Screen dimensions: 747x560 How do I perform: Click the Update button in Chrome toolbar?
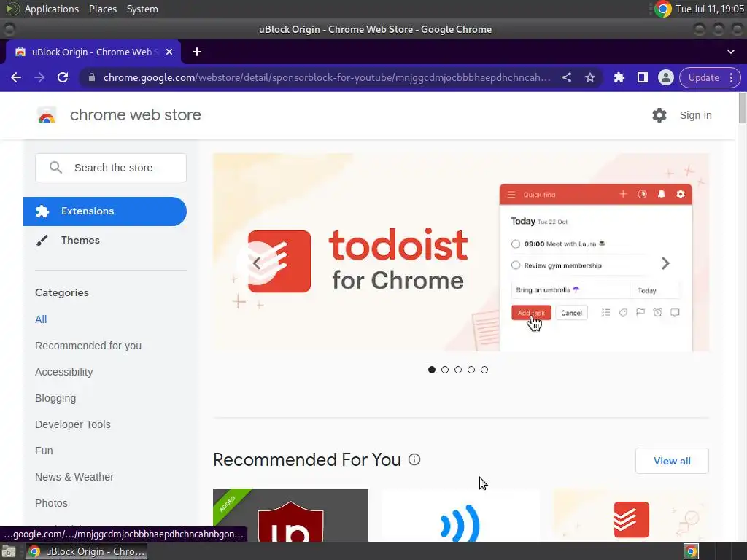tap(704, 77)
